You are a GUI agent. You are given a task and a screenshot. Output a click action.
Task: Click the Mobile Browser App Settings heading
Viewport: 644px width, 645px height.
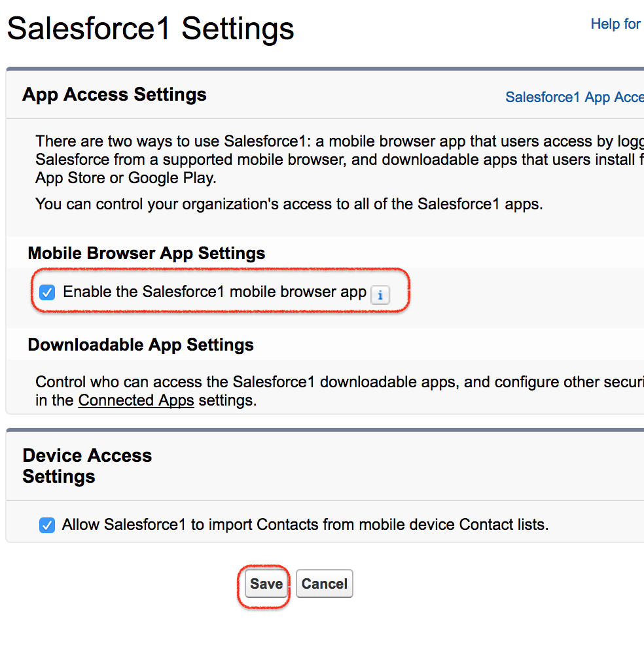point(147,253)
